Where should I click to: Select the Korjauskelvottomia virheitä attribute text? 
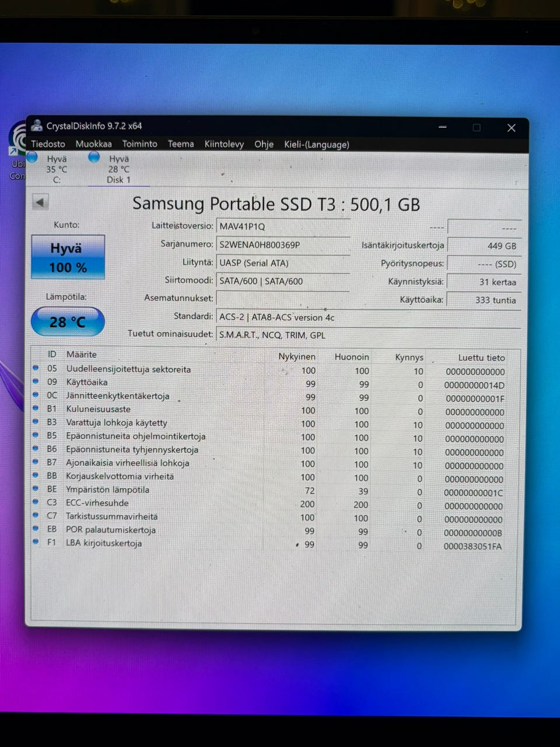tap(120, 476)
